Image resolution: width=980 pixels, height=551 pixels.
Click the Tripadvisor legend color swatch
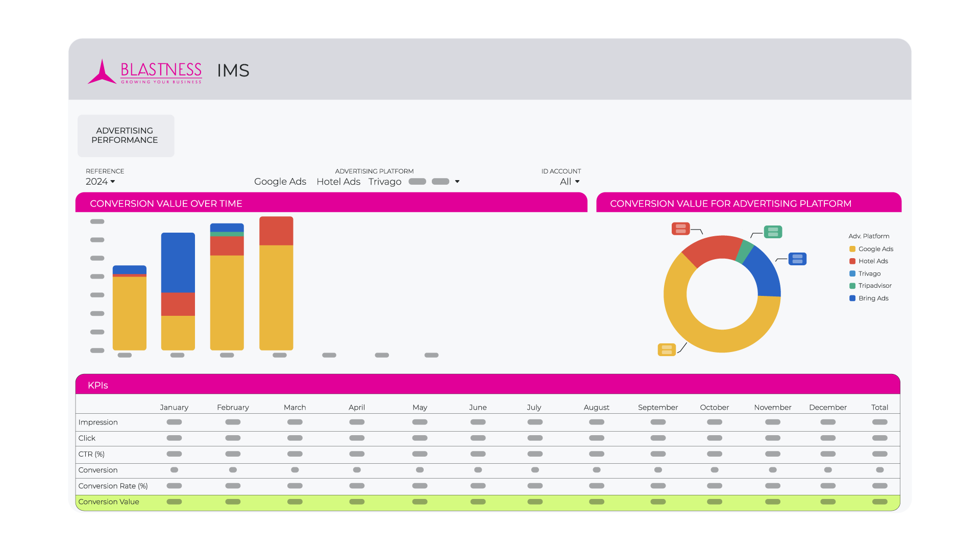pyautogui.click(x=852, y=286)
